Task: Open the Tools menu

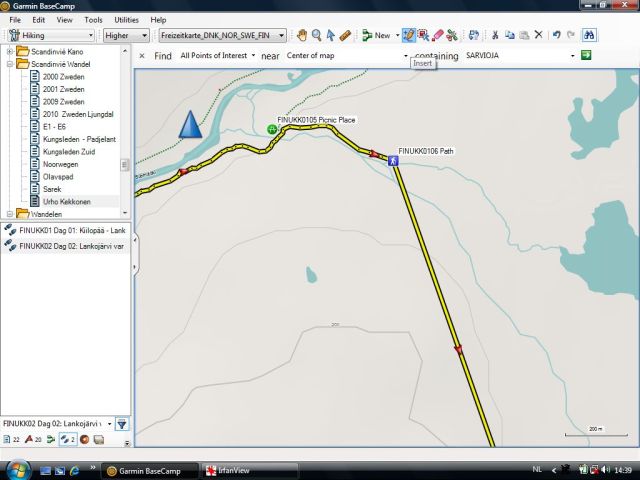Action: pyautogui.click(x=93, y=19)
